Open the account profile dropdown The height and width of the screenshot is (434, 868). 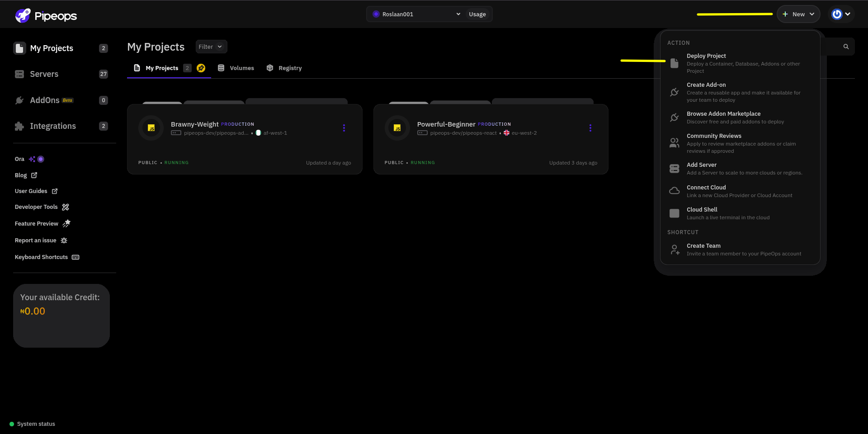[841, 14]
